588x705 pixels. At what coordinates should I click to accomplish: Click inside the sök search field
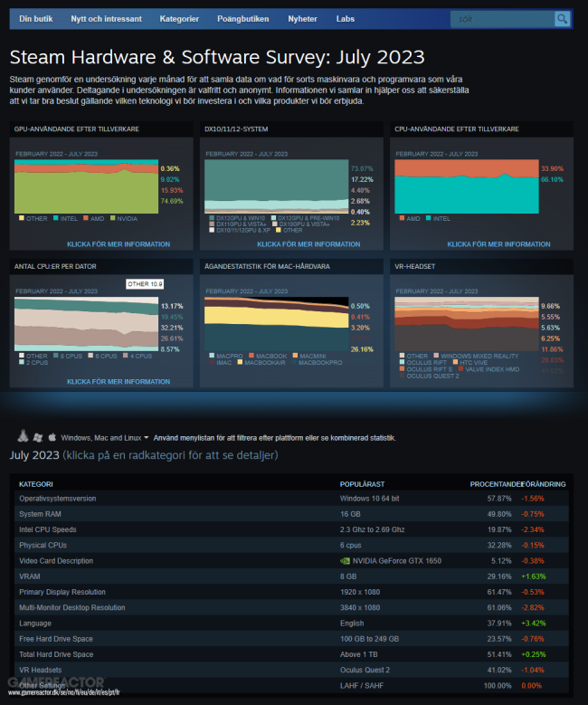pos(503,19)
